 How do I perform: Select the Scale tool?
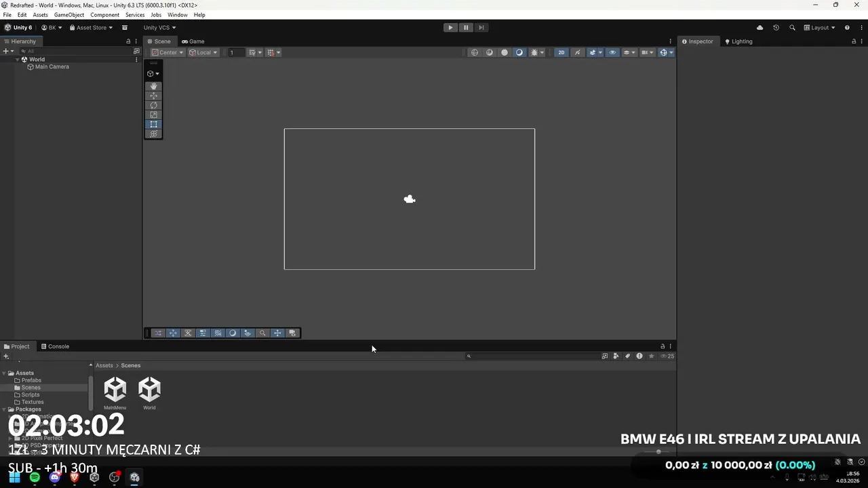click(153, 115)
